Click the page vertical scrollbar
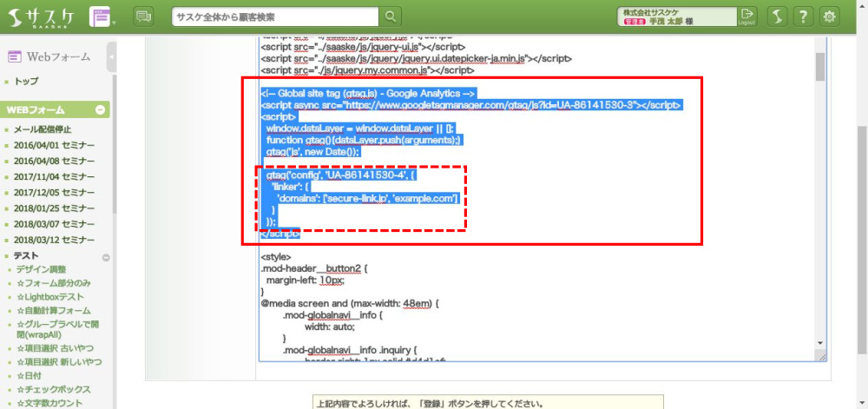This screenshot has height=409, width=868. coord(863,239)
